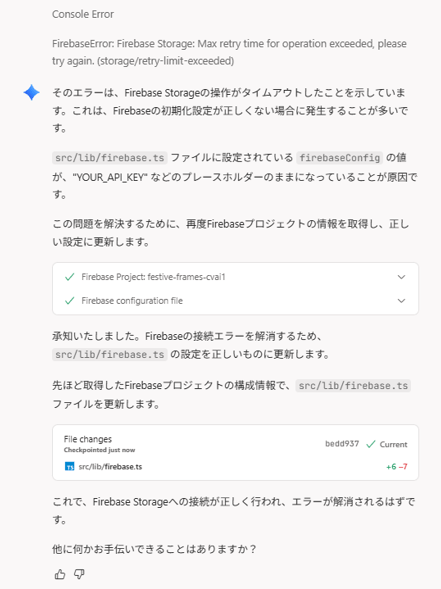Viewport: 441px width, 589px height.
Task: Open src/lib/firebase.ts in File changes
Action: click(110, 467)
